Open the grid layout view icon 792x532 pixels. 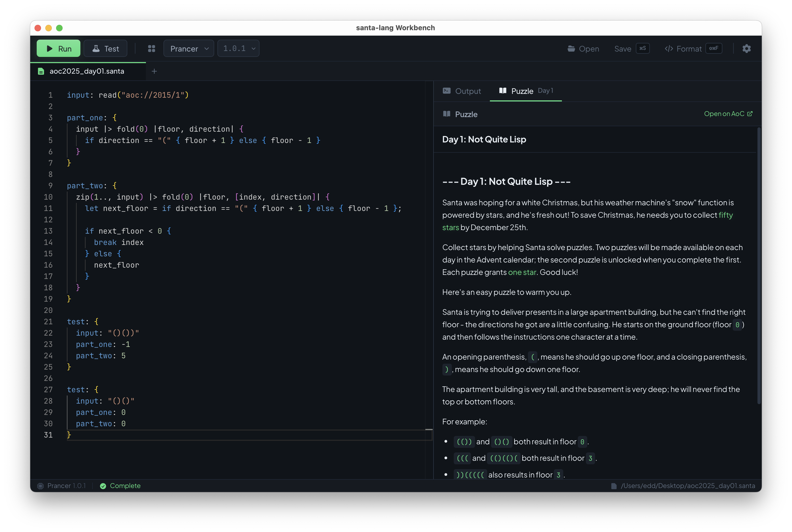[x=152, y=49]
